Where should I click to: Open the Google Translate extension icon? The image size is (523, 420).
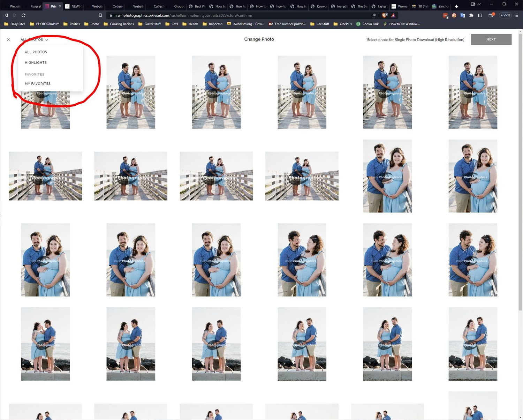pyautogui.click(x=463, y=15)
